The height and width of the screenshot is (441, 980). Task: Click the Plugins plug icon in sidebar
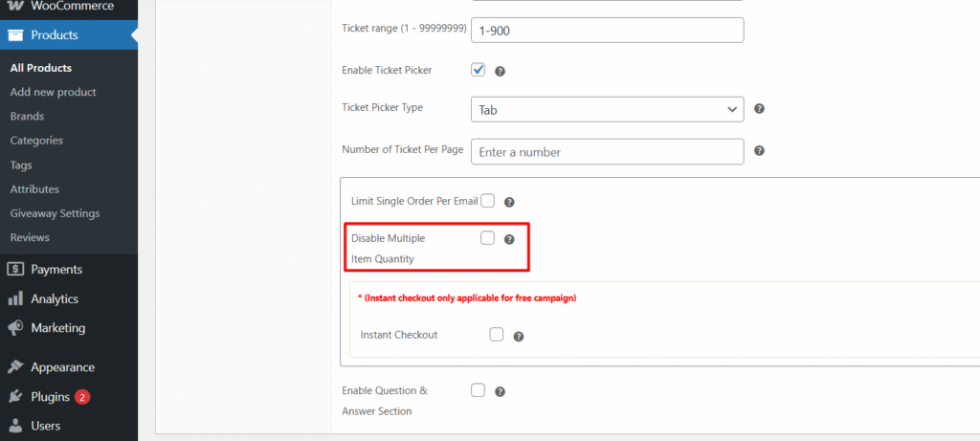[15, 397]
